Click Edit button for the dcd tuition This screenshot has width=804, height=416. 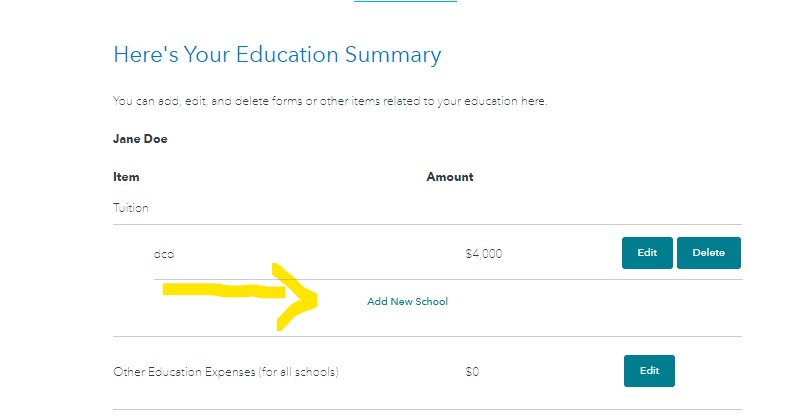646,253
